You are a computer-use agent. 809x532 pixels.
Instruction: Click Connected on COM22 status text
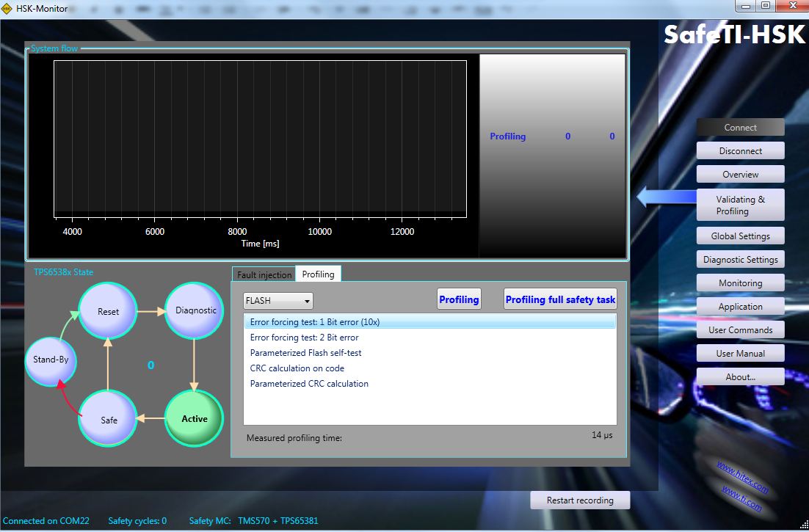click(x=46, y=521)
